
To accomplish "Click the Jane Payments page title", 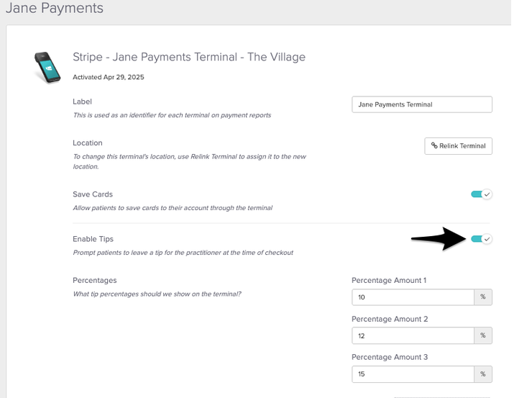I will click(x=55, y=9).
